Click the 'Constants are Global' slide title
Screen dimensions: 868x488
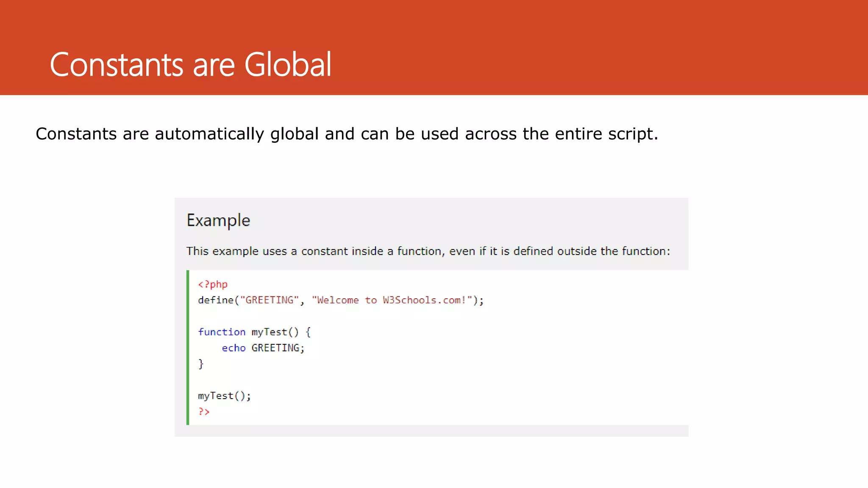(x=190, y=64)
